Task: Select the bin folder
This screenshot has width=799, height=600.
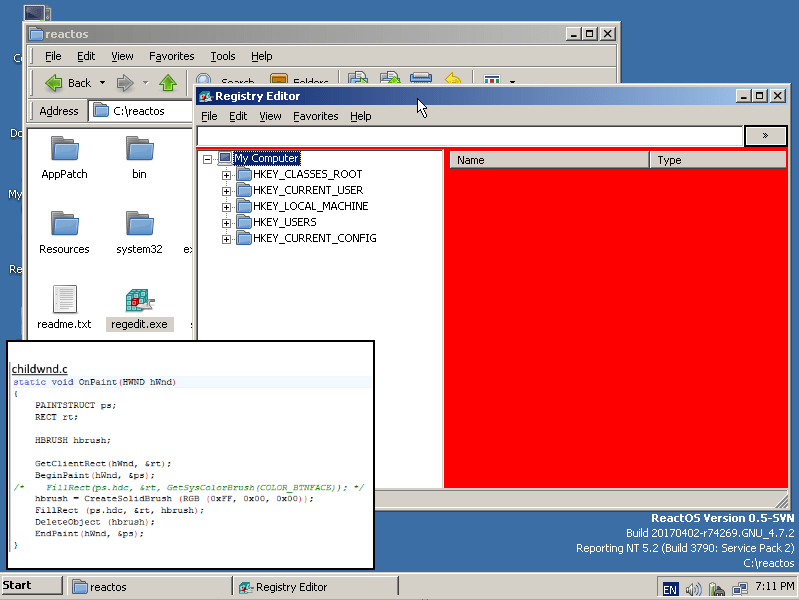Action: tap(139, 158)
